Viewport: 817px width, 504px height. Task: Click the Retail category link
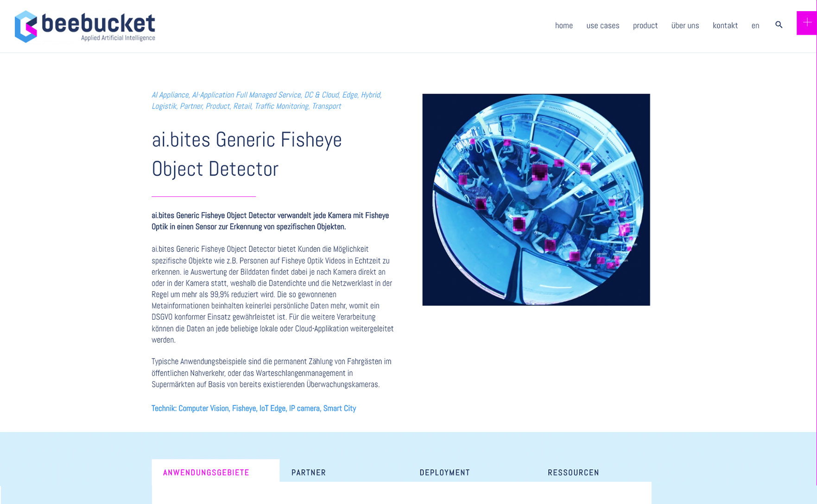(x=242, y=106)
